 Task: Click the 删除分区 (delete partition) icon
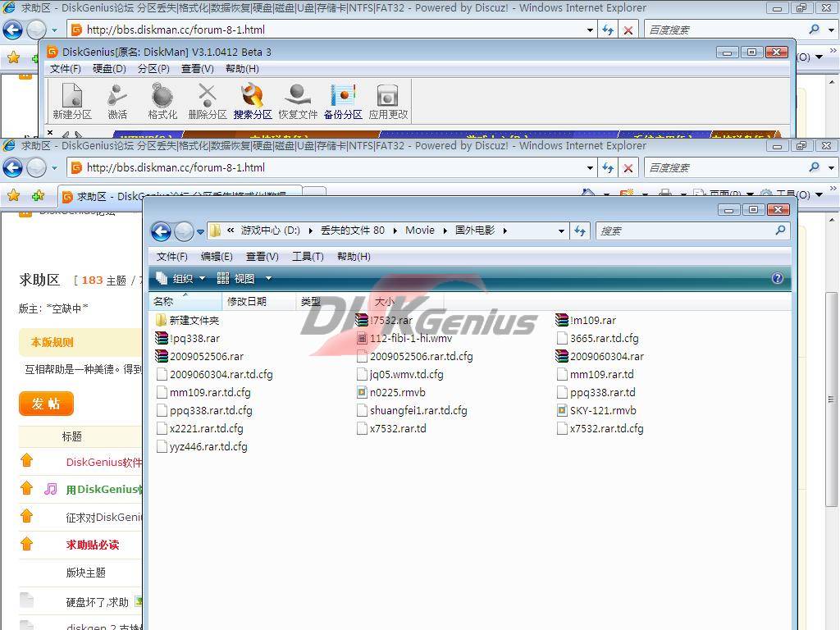[x=208, y=101]
